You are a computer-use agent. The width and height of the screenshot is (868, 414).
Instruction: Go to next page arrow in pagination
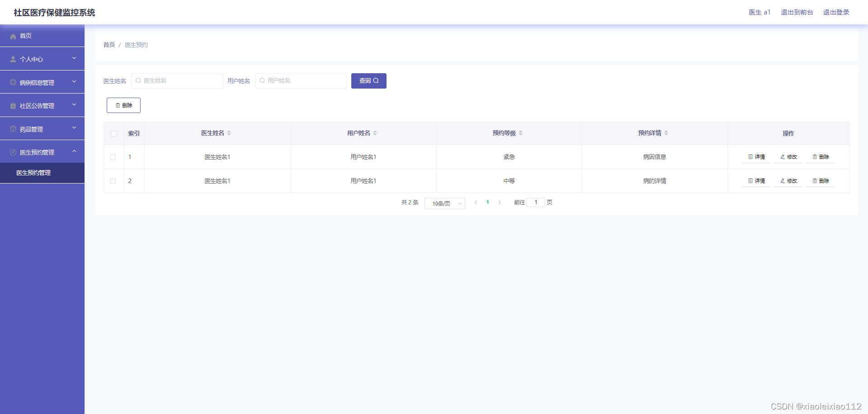[500, 202]
